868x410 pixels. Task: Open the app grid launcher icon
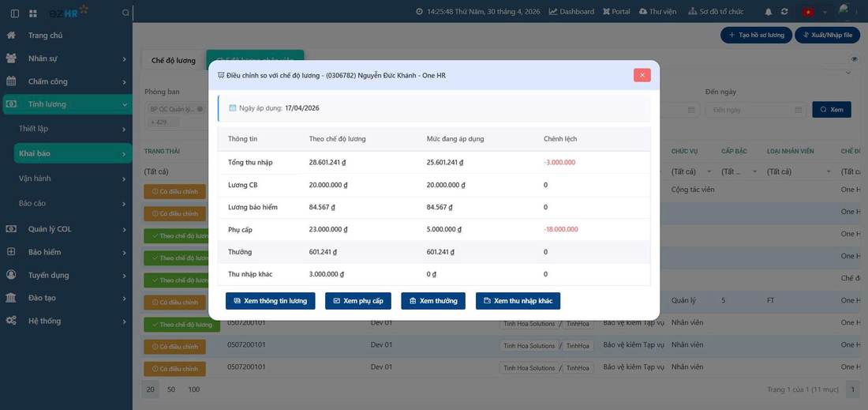pos(32,13)
